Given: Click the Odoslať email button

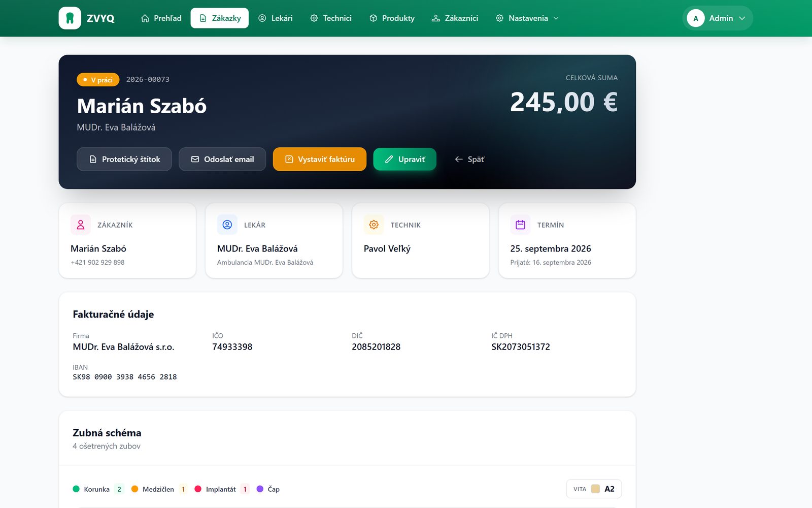Looking at the screenshot, I should [x=222, y=160].
